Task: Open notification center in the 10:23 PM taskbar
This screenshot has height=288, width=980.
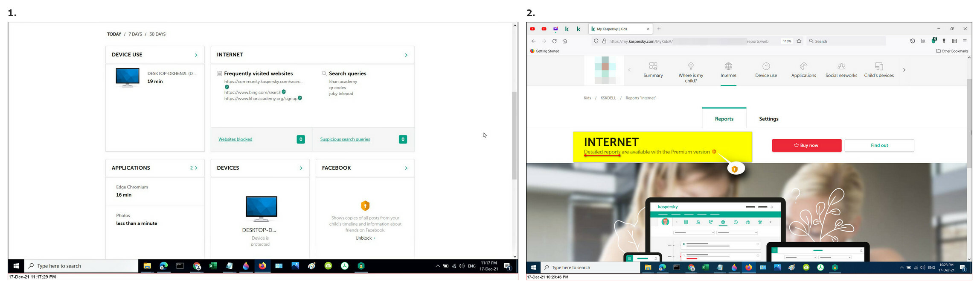Action: click(963, 267)
